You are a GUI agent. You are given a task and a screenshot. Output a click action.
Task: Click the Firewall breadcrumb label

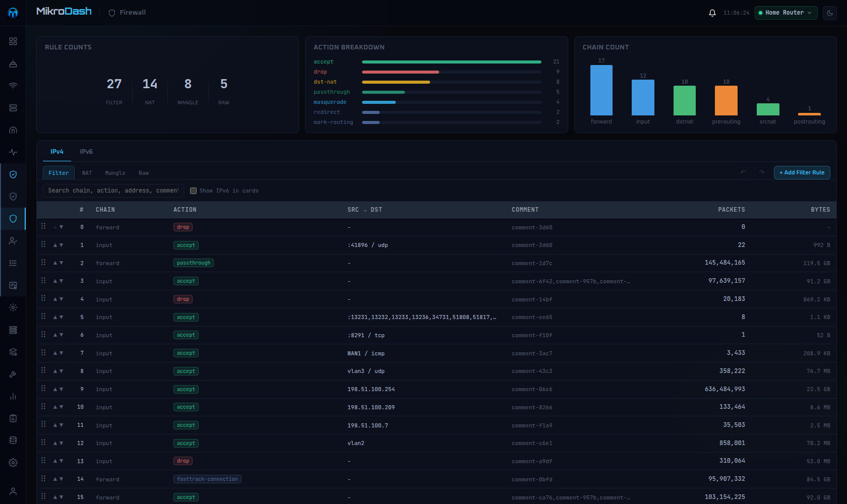[133, 13]
